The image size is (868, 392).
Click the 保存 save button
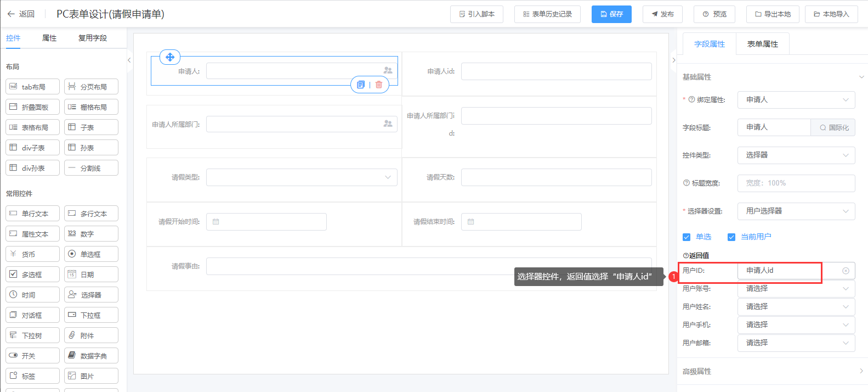coord(611,14)
